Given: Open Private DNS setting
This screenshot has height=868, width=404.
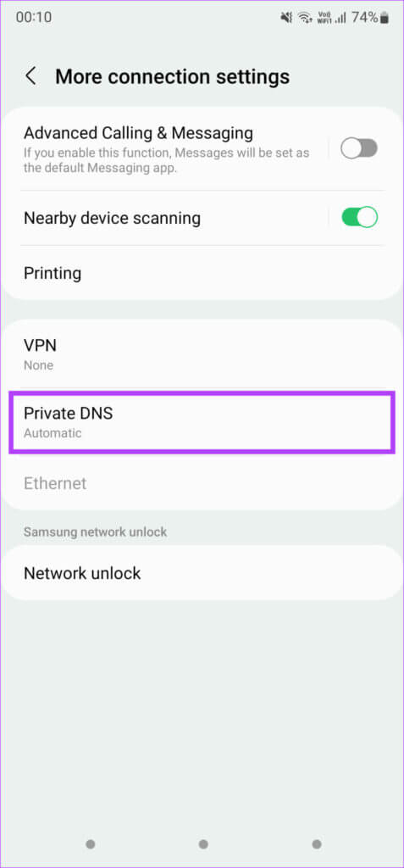Looking at the screenshot, I should 202,422.
